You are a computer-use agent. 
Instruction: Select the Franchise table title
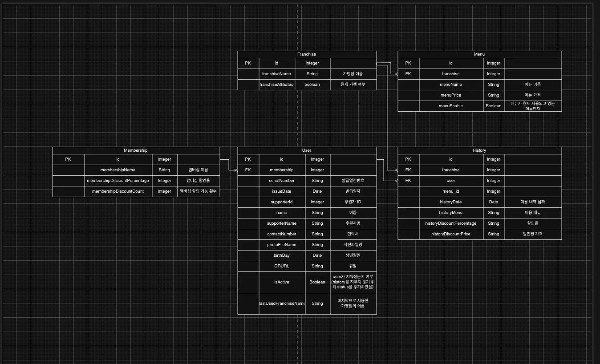point(307,54)
